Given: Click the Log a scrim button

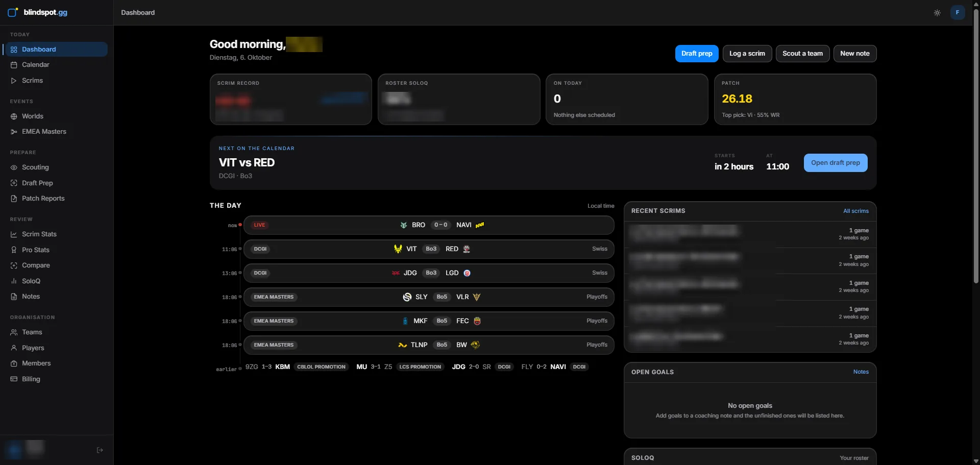Looking at the screenshot, I should pyautogui.click(x=747, y=54).
